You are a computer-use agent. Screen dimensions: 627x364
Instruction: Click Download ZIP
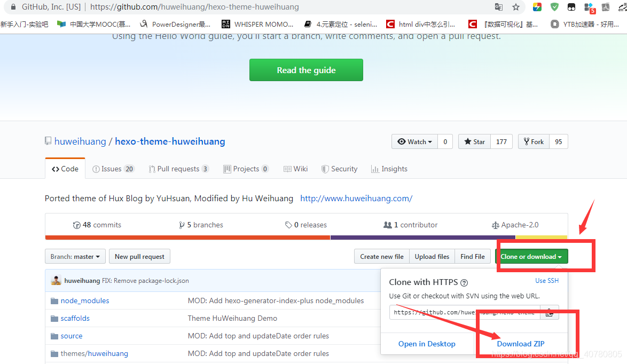(x=521, y=344)
